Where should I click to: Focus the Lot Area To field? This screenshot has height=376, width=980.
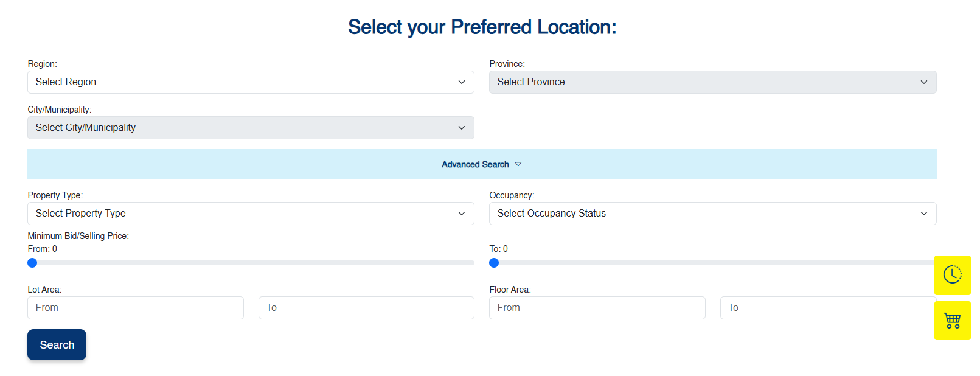[x=366, y=308]
